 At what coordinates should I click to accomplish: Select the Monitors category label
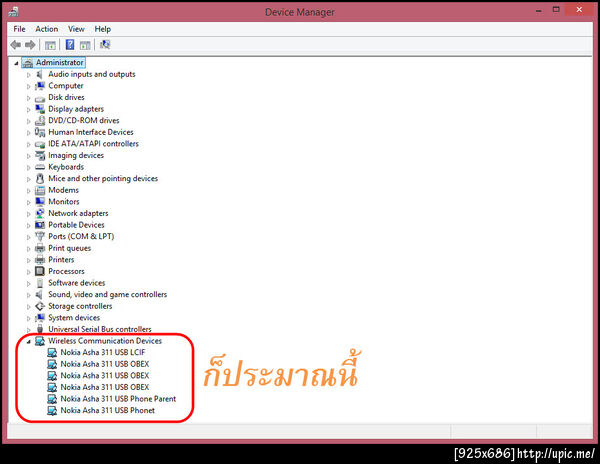pyautogui.click(x=64, y=202)
